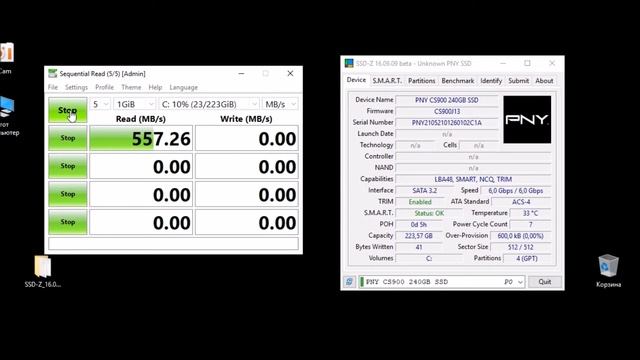Click the Interface value SATA 3.2
The width and height of the screenshot is (640, 360).
pos(424,191)
